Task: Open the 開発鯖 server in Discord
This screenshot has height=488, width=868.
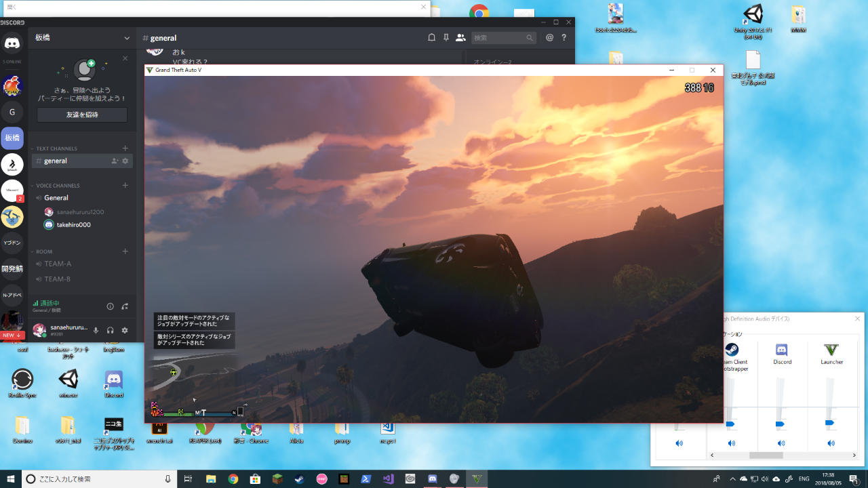Action: 12,268
